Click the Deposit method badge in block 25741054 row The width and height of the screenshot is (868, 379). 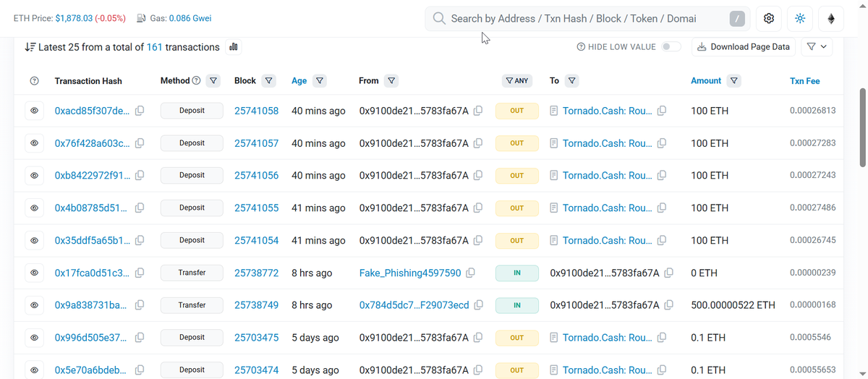pos(192,240)
